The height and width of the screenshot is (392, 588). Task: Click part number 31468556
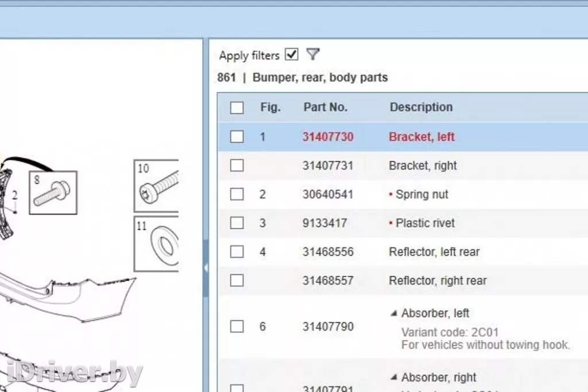coord(328,252)
